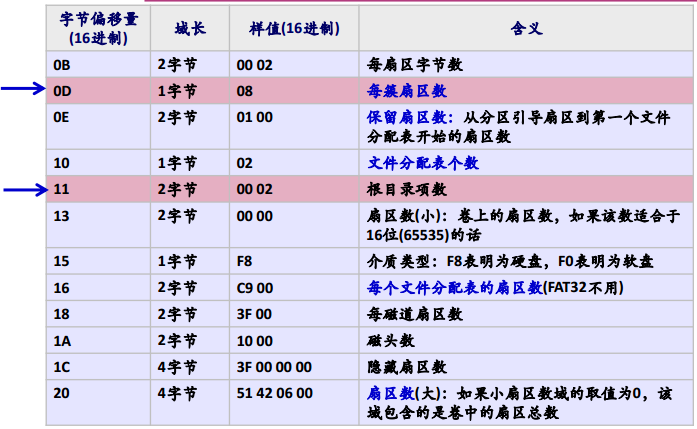Click the 51 42 06 00 sample value
Screen dimensions: 697x429
(274, 393)
